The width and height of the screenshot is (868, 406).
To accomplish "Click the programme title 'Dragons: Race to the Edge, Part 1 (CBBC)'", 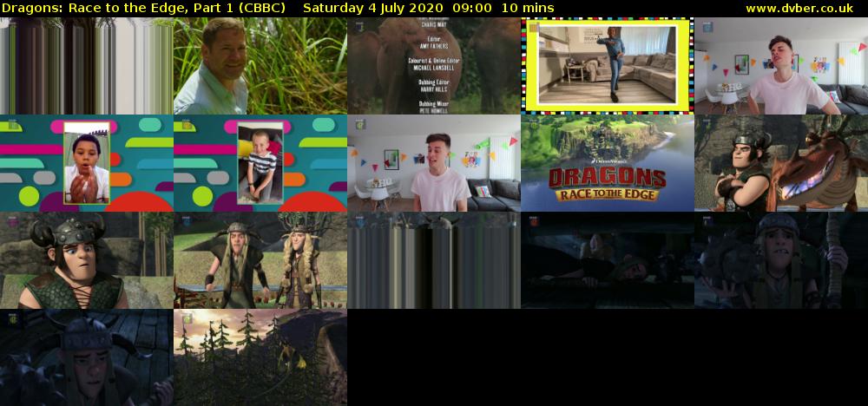I will pyautogui.click(x=143, y=9).
